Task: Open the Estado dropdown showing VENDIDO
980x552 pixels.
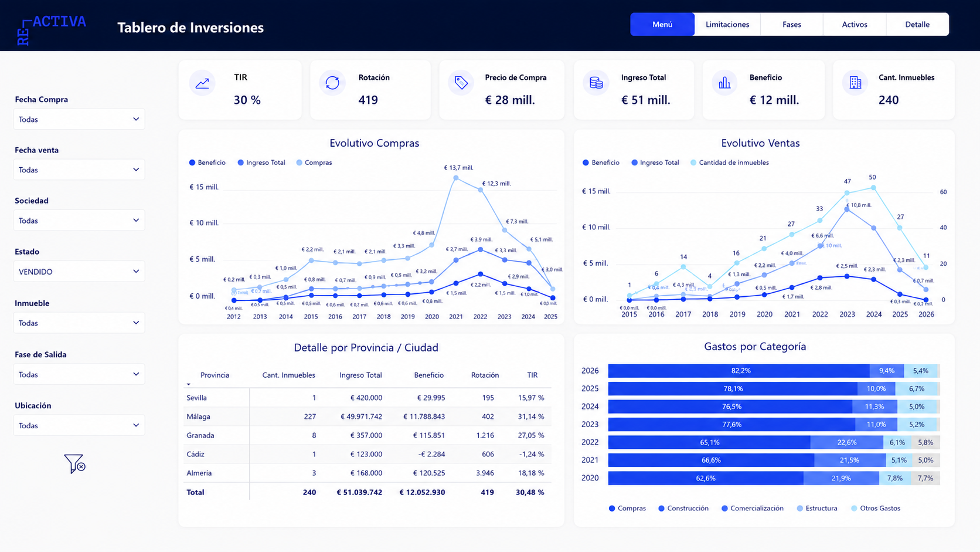Action: click(79, 272)
